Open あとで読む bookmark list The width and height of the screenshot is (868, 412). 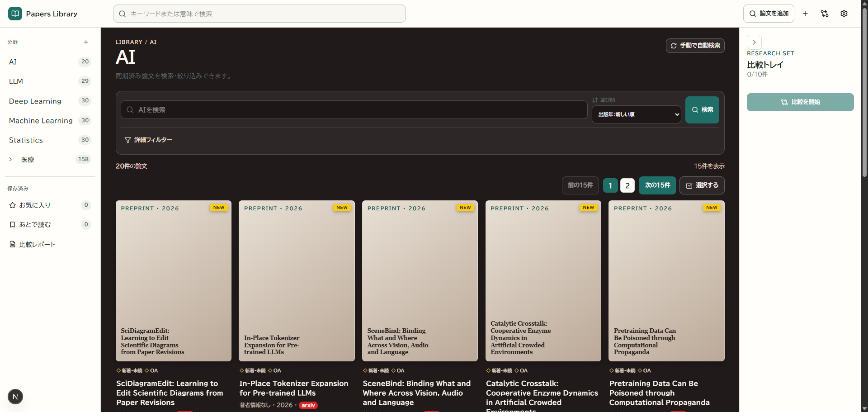click(x=50, y=224)
